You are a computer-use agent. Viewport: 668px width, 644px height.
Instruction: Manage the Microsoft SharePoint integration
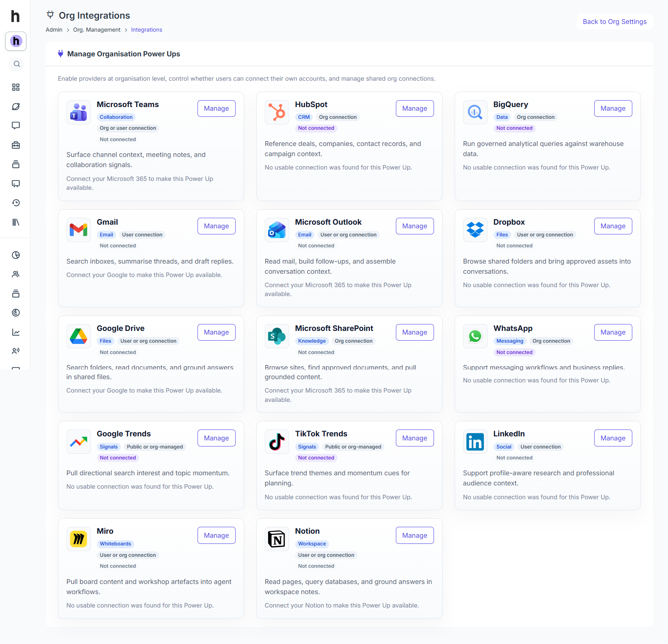[x=415, y=332]
